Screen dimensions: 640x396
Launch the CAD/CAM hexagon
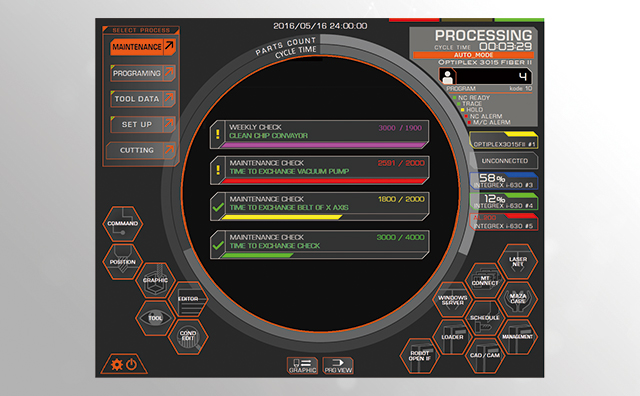tap(485, 355)
